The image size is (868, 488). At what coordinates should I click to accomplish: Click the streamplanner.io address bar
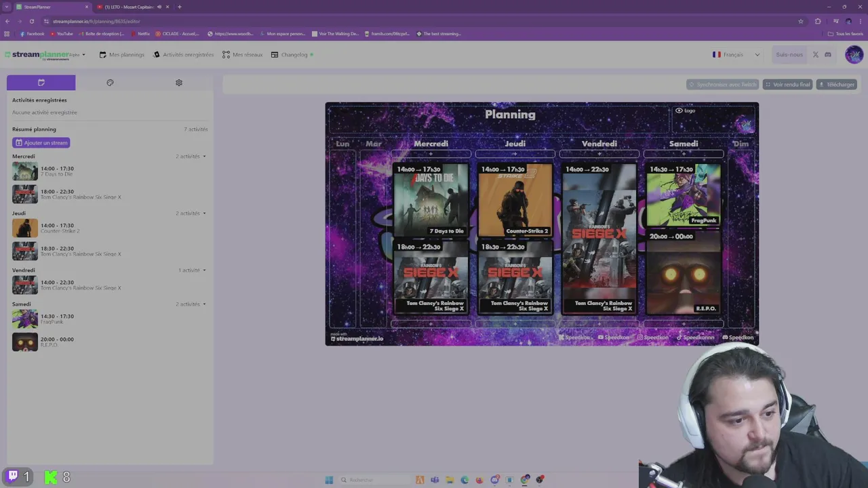pos(420,21)
